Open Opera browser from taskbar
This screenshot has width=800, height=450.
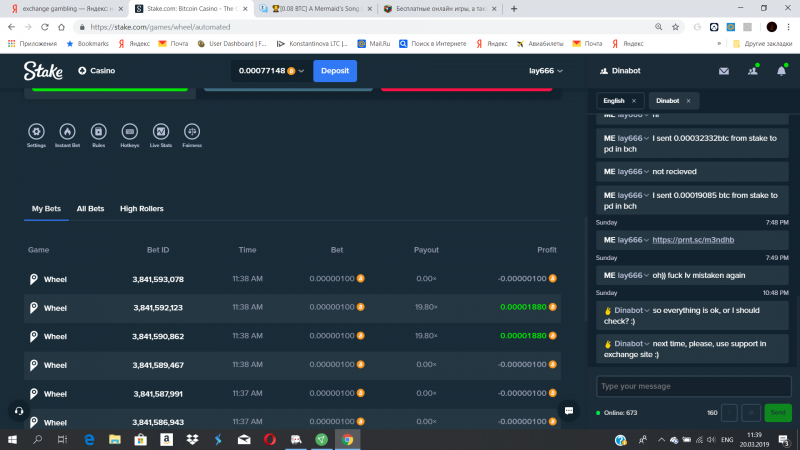click(x=270, y=439)
